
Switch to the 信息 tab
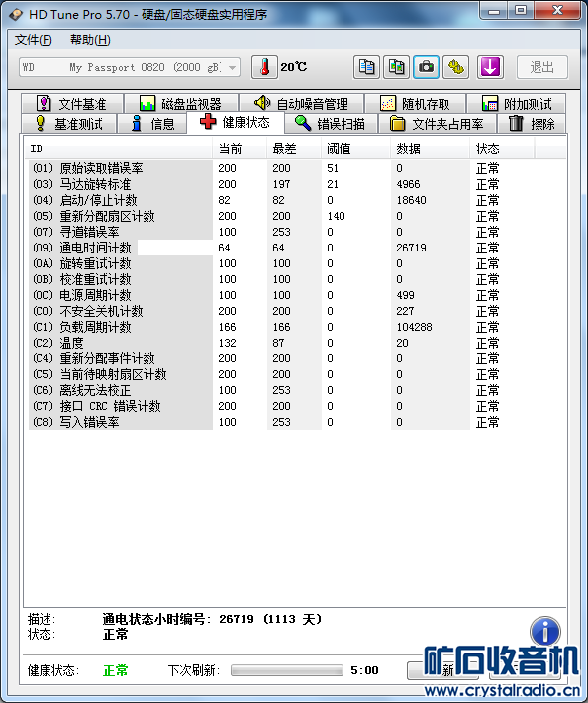152,124
